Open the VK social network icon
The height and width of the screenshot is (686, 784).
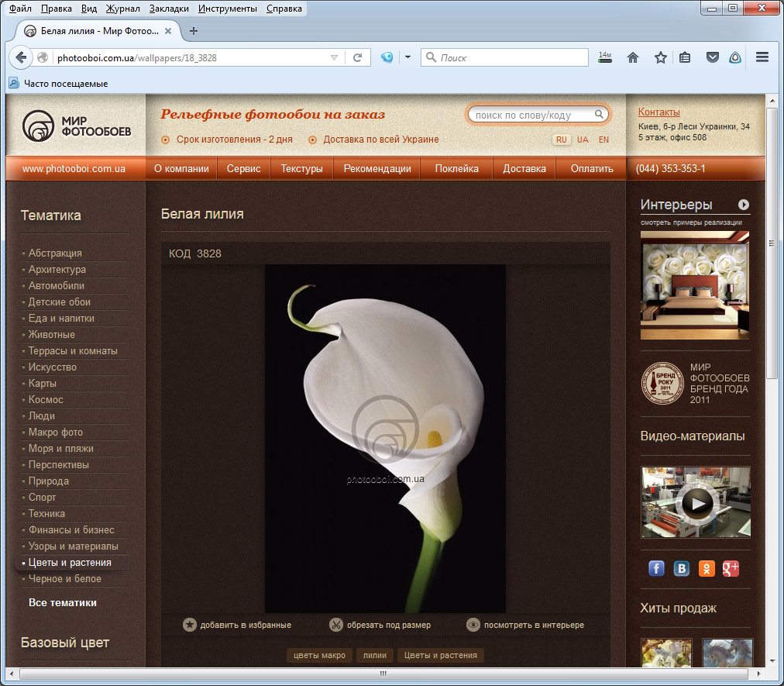pos(682,569)
